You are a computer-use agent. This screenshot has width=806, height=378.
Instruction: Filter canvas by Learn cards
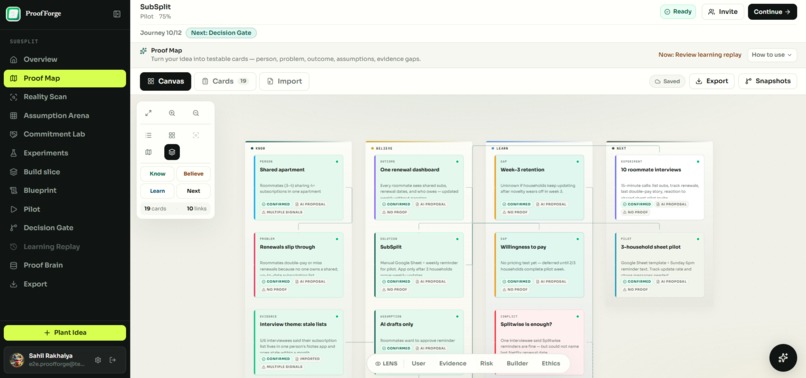pos(157,191)
